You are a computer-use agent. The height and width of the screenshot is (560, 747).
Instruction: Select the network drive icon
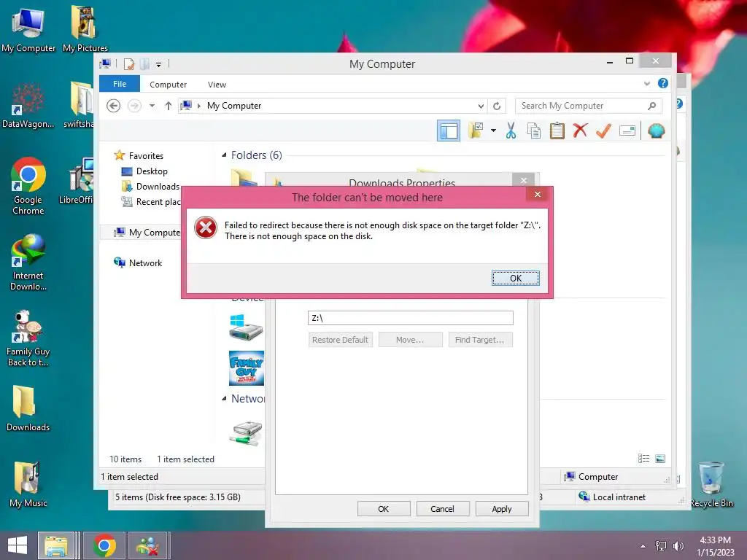point(246,433)
